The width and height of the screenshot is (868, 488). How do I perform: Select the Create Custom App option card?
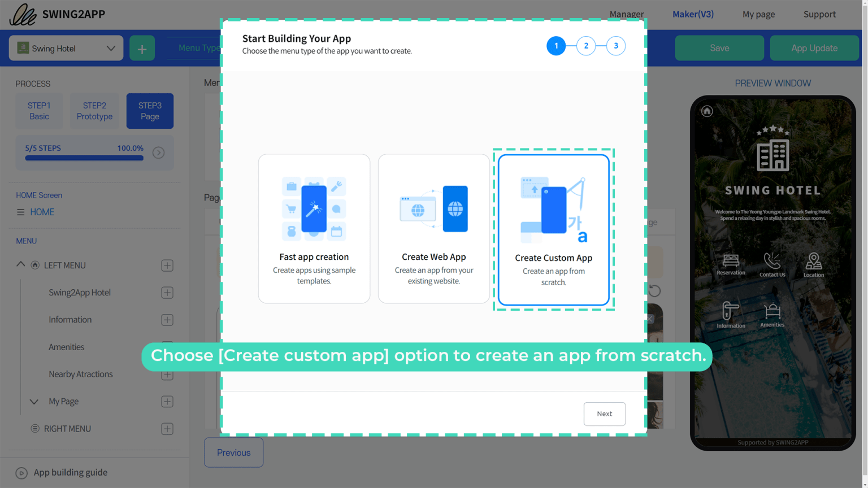[553, 228]
